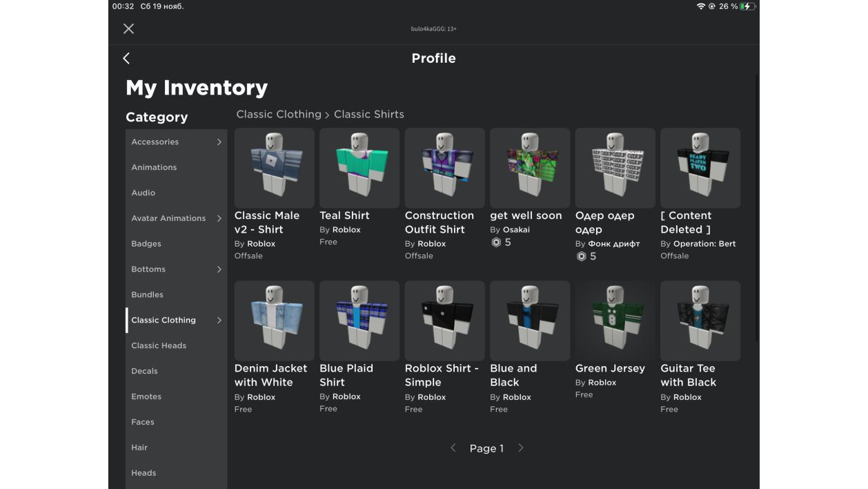Open the Emotes category
868x489 pixels.
176,396
